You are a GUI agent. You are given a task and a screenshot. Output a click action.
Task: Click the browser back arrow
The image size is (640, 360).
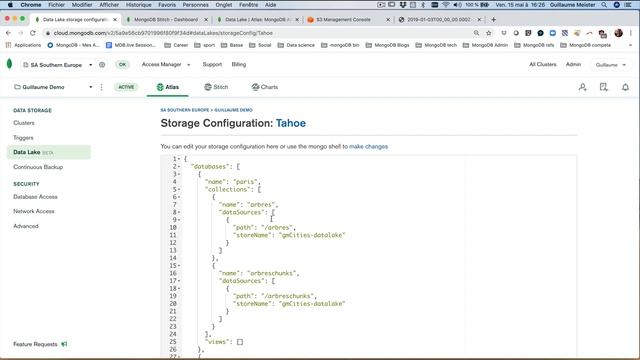8,33
